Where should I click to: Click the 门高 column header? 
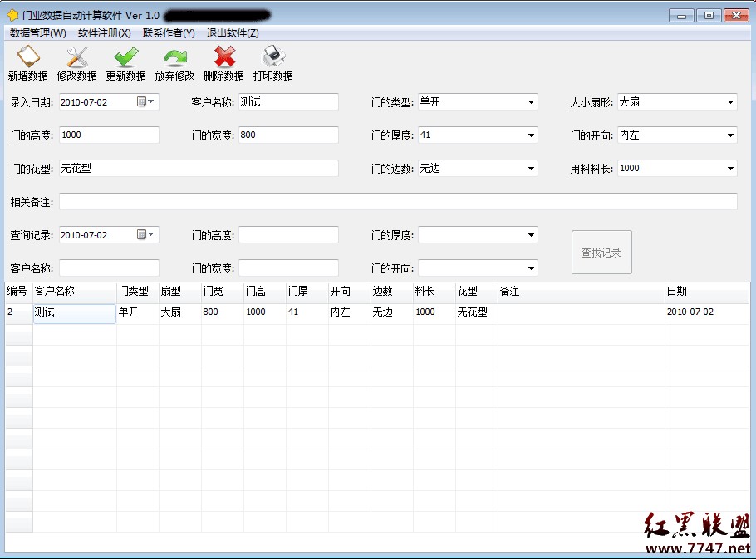[265, 292]
